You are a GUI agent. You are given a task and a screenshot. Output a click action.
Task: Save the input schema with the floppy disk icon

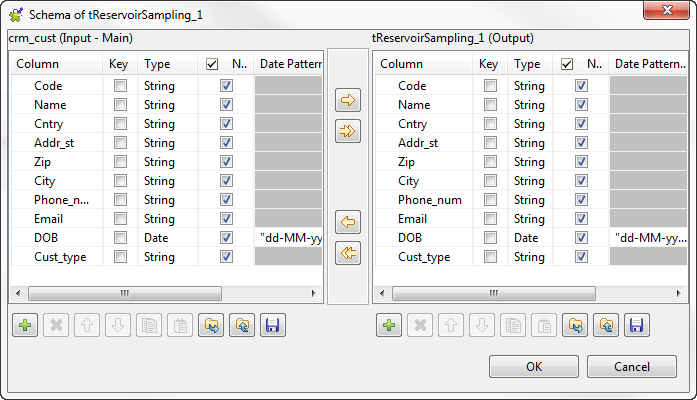pyautogui.click(x=271, y=325)
